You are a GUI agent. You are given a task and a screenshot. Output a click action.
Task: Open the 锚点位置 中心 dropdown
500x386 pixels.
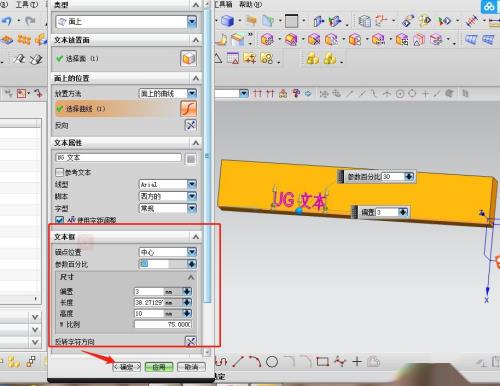pyautogui.click(x=192, y=252)
